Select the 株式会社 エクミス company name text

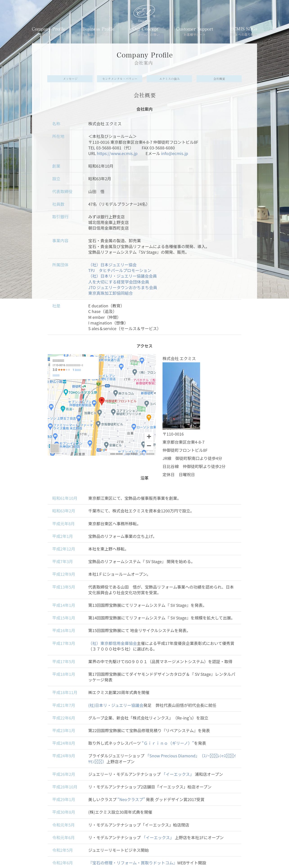(x=105, y=124)
